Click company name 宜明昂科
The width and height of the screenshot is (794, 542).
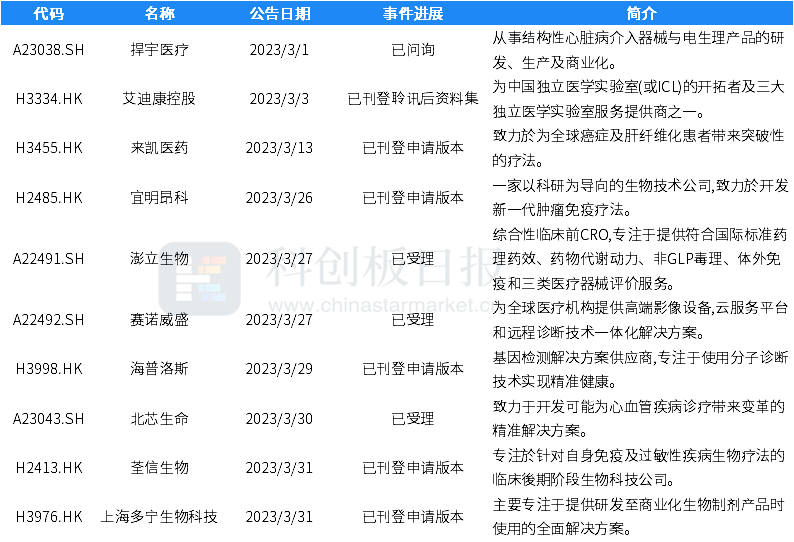coord(160,198)
